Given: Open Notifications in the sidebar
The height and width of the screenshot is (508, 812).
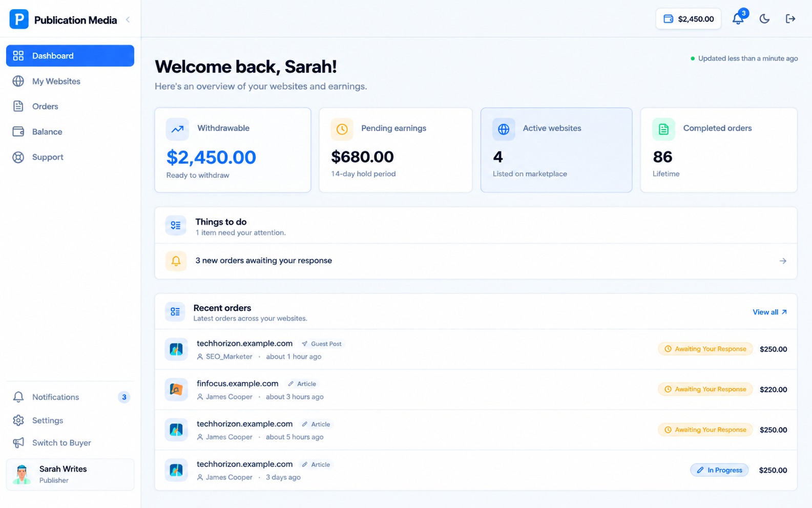Looking at the screenshot, I should (70, 397).
